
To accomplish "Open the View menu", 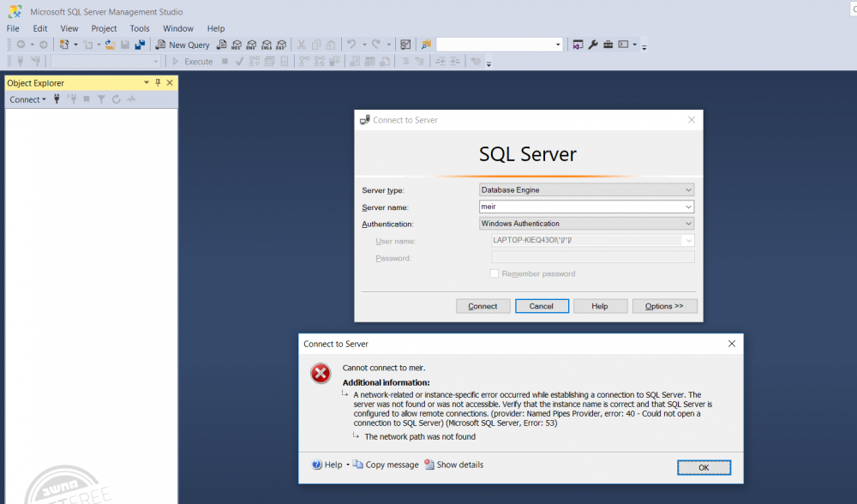I will 69,28.
